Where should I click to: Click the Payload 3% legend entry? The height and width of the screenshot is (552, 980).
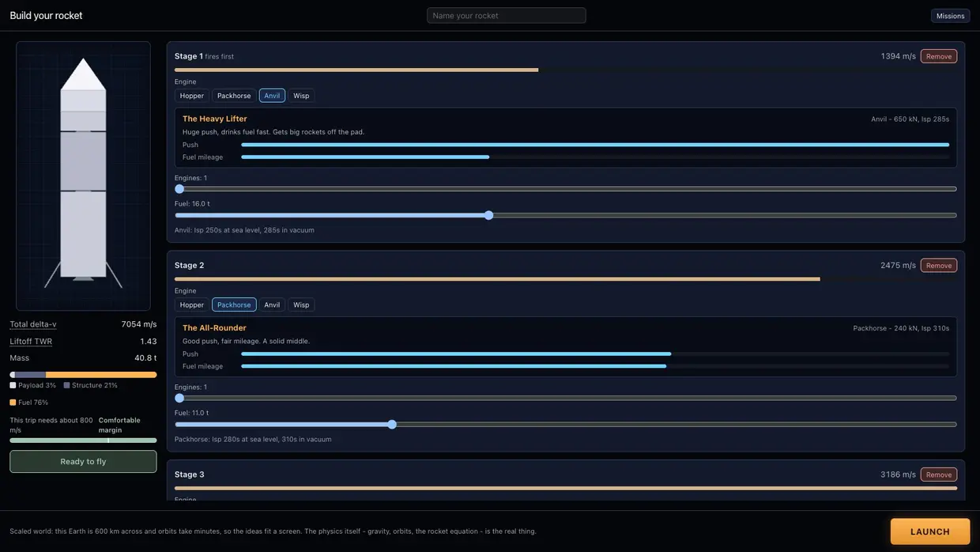[33, 385]
